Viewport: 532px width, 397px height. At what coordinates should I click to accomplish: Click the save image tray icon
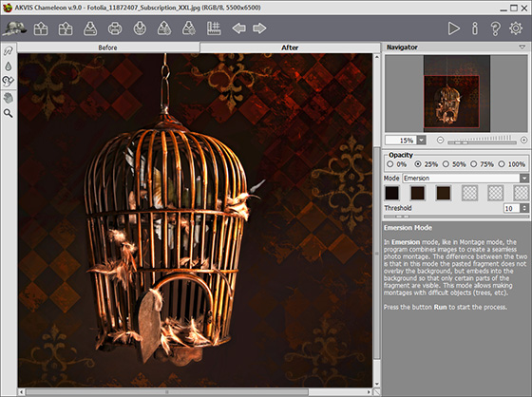tap(90, 28)
